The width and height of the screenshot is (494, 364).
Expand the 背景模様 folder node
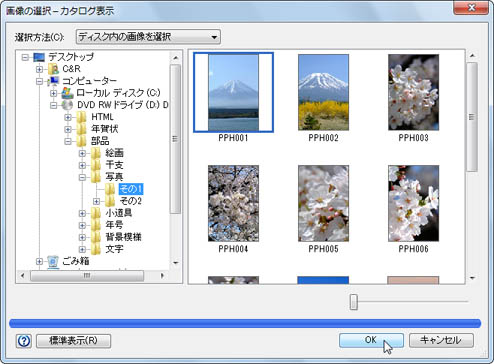[x=82, y=237]
